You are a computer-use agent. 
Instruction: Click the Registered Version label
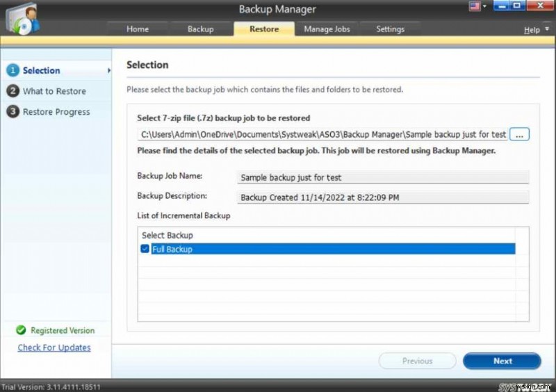point(63,330)
